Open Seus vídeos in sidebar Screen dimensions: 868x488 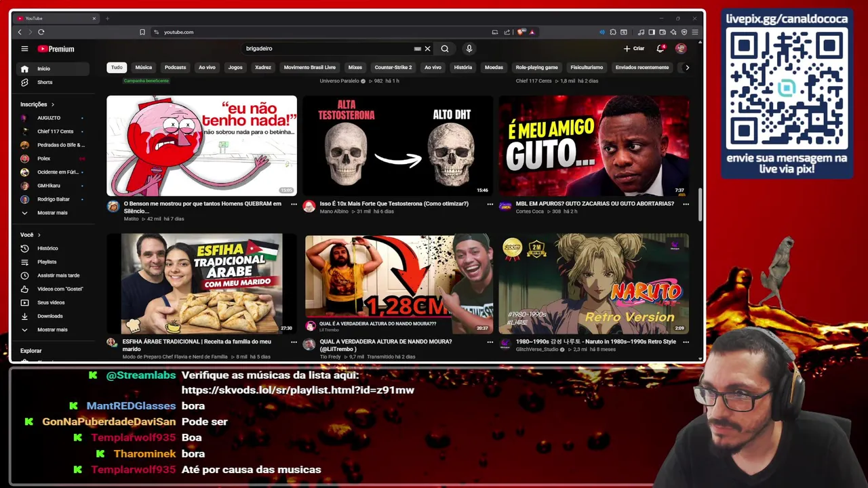click(53, 302)
